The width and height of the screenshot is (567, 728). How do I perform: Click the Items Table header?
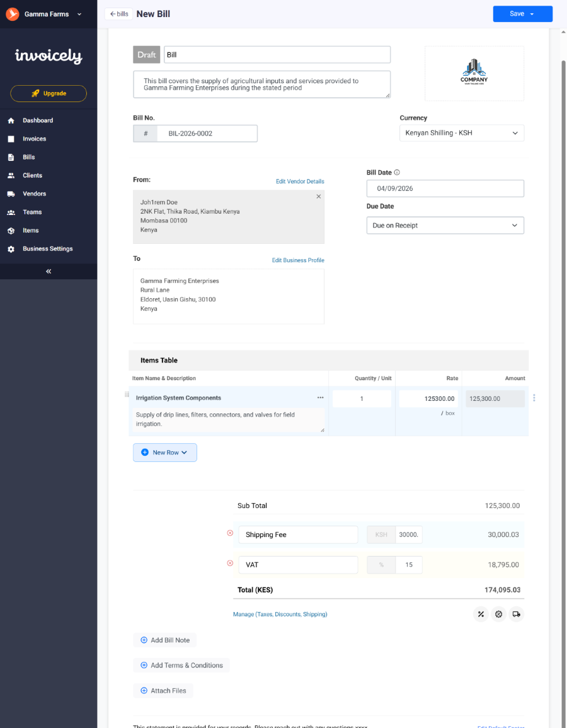[328, 361]
